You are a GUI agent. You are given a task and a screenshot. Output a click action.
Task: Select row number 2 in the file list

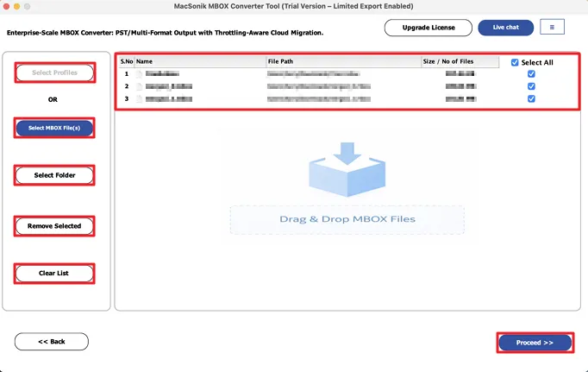click(x=309, y=86)
